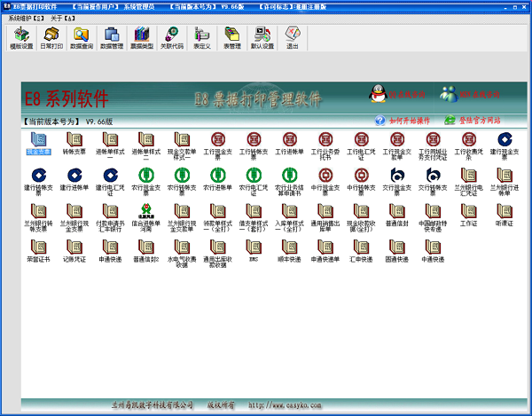The width and height of the screenshot is (532, 416).
Task: Open 表管理 table management tool
Action: click(x=232, y=38)
